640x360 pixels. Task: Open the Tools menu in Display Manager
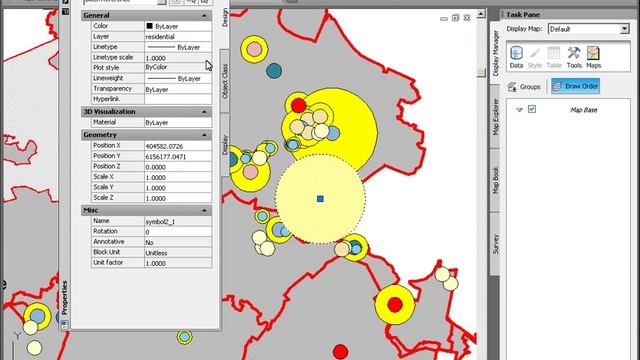[574, 57]
